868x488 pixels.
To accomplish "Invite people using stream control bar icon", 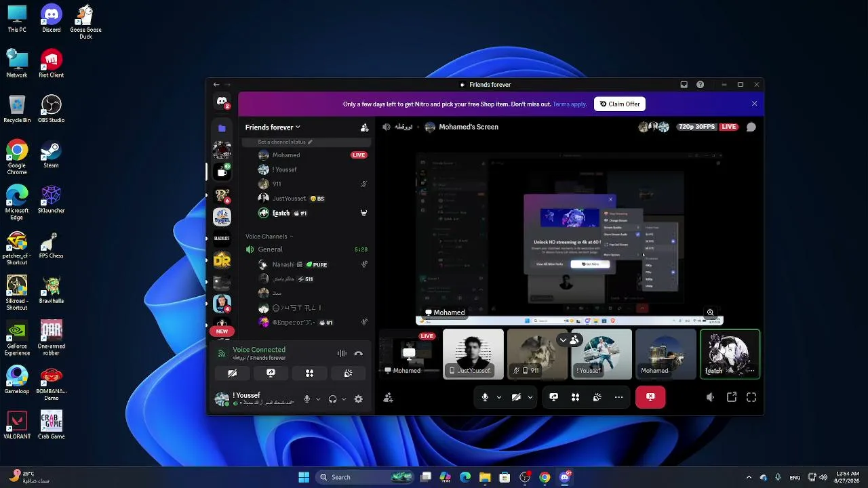I will tap(388, 398).
